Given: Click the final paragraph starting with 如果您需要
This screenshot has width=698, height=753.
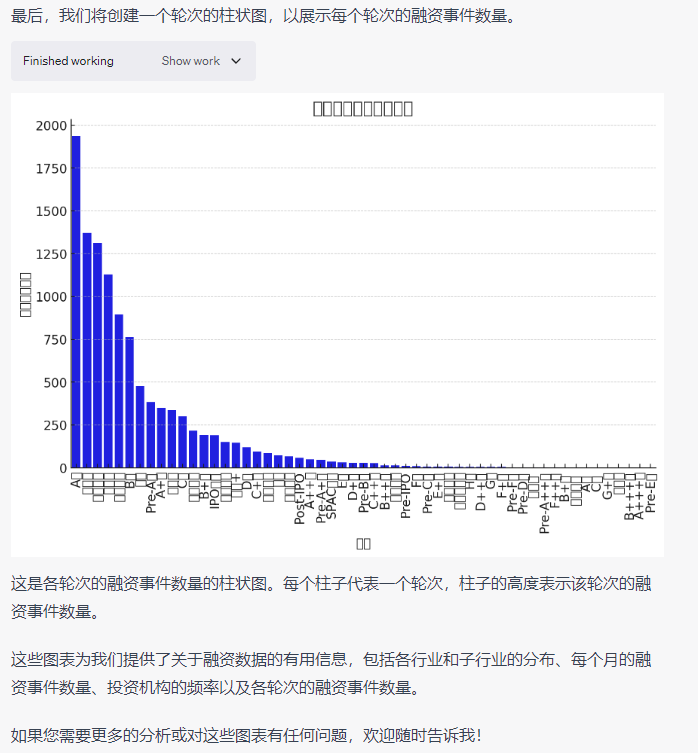Looking at the screenshot, I should (246, 735).
